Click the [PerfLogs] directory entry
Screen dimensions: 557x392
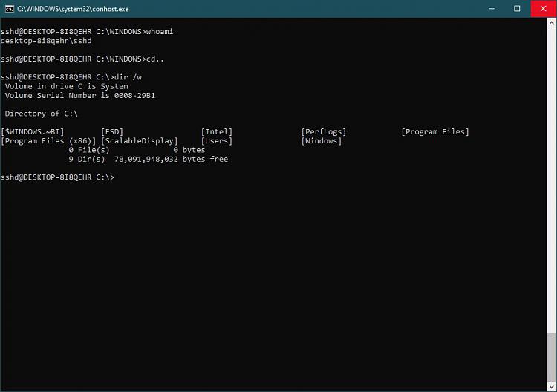324,132
